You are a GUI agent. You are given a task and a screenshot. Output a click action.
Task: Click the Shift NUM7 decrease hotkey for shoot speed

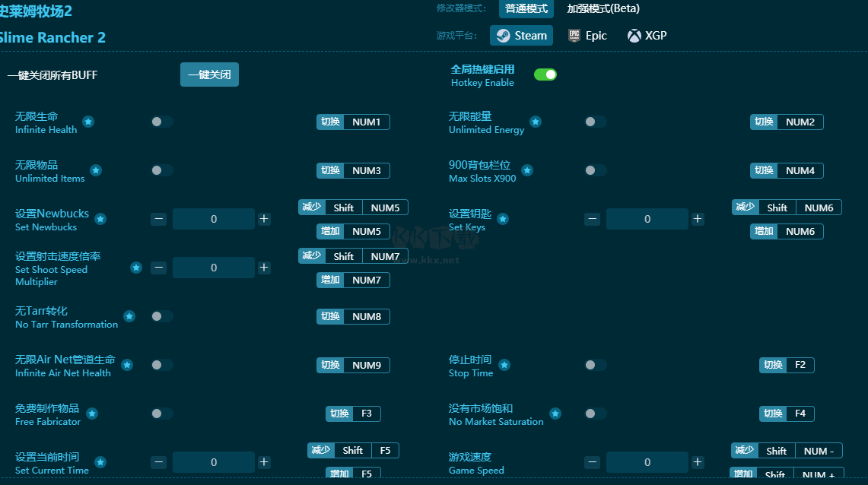pyautogui.click(x=353, y=256)
